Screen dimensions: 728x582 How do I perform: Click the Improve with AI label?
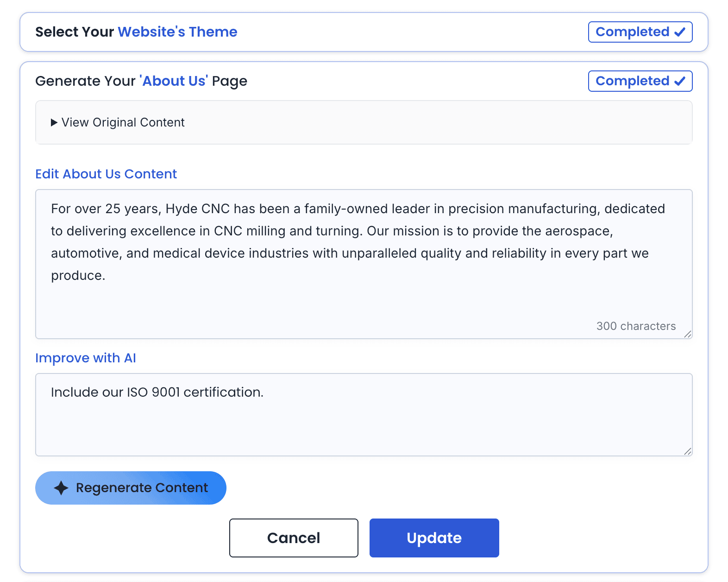click(86, 358)
